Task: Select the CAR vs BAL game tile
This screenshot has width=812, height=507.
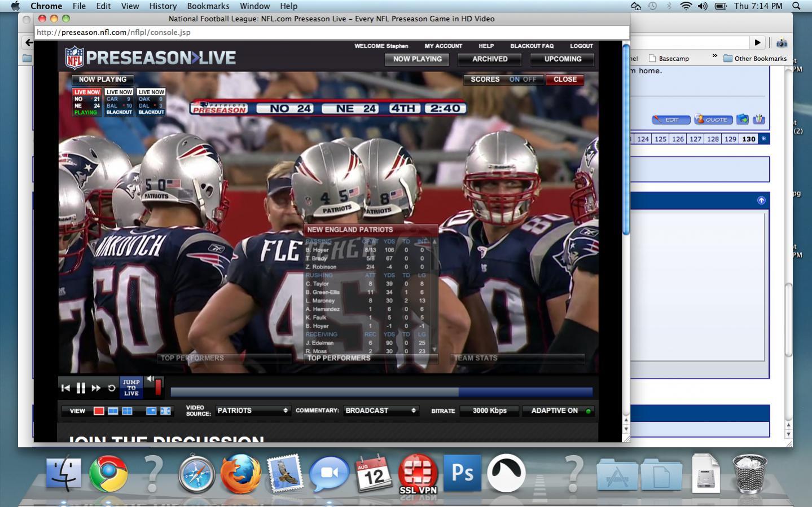Action: pos(119,102)
